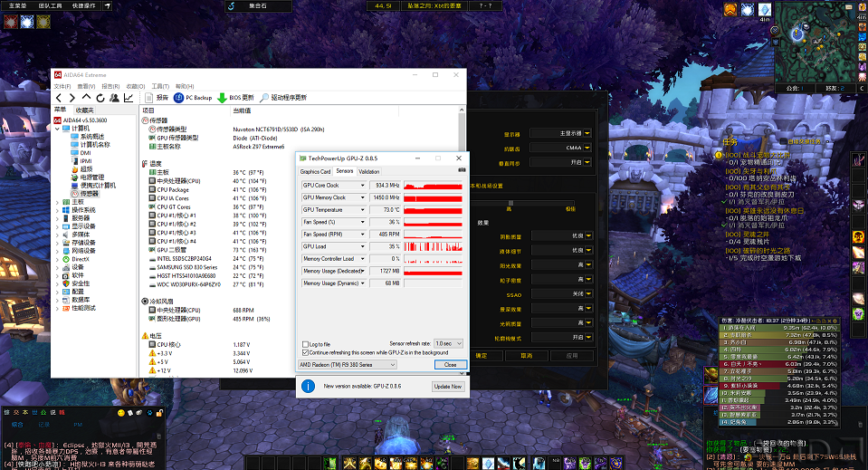Open Sensor refresh rate dropdown
Viewport: 868px width, 470px height.
448,344
